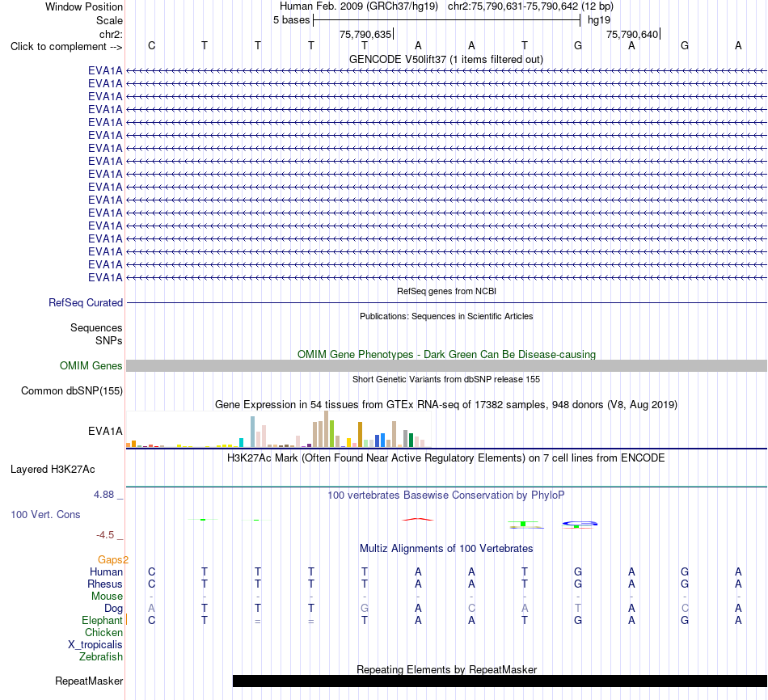This screenshot has width=768, height=700.
Task: Click the tallest tan bar in GTEx chart
Action: click(327, 429)
